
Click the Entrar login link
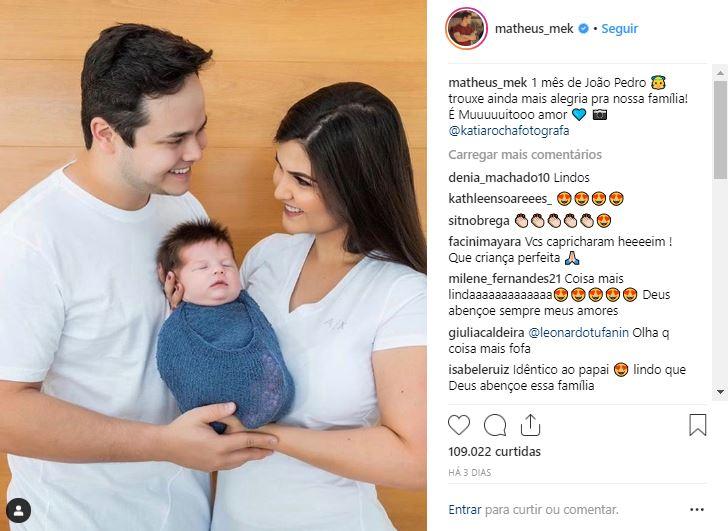[x=464, y=510]
